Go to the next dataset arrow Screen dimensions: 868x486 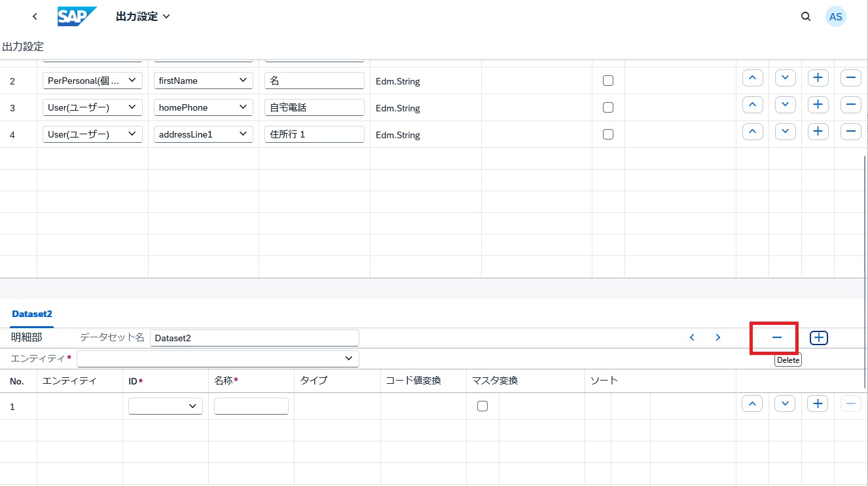pos(718,337)
